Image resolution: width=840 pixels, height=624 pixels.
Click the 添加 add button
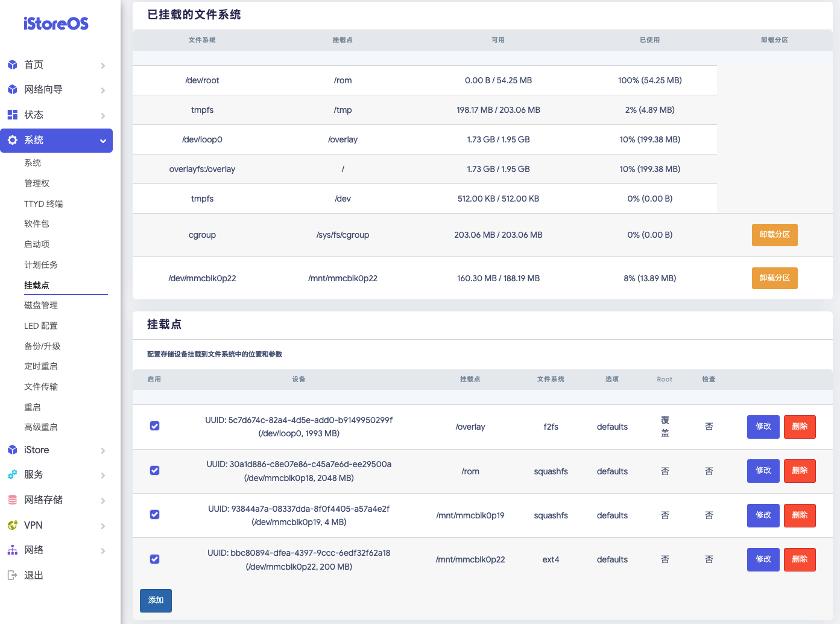click(156, 600)
